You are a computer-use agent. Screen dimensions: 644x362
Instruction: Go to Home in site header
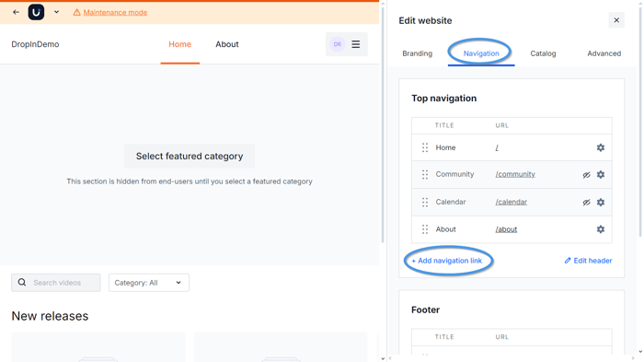(x=180, y=44)
